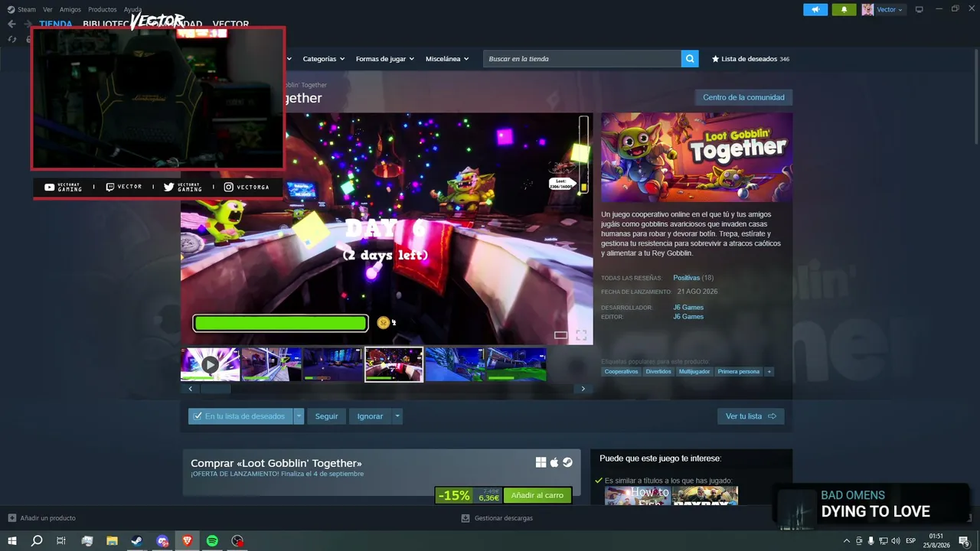The height and width of the screenshot is (551, 980).
Task: Show hidden system tray icons
Action: click(x=845, y=541)
